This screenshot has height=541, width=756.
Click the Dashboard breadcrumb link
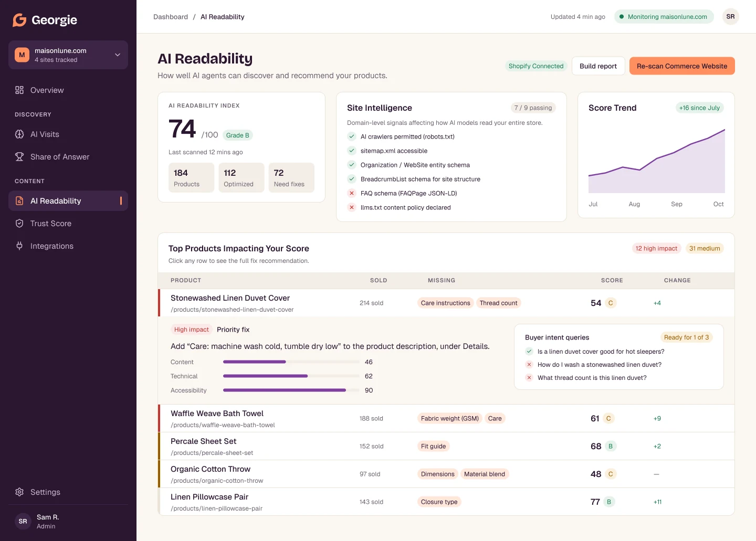171,17
